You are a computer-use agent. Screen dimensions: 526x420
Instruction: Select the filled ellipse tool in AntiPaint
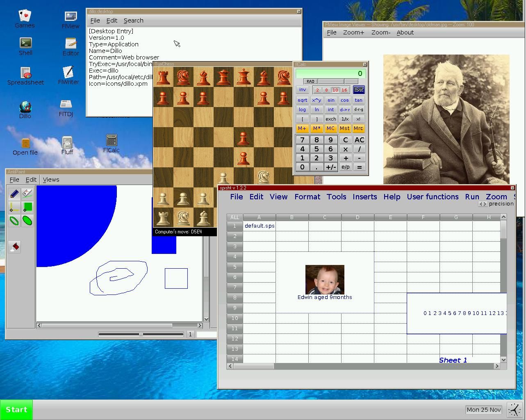click(x=27, y=221)
